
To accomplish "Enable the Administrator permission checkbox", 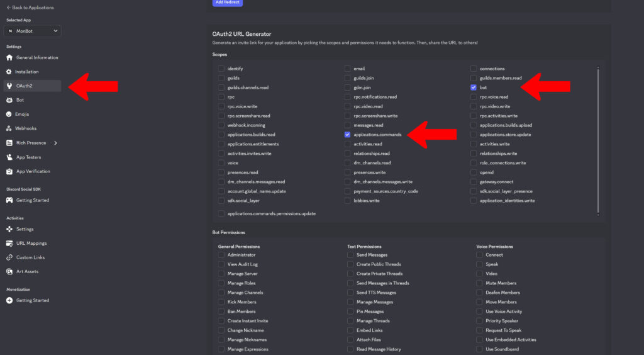I will [221, 255].
